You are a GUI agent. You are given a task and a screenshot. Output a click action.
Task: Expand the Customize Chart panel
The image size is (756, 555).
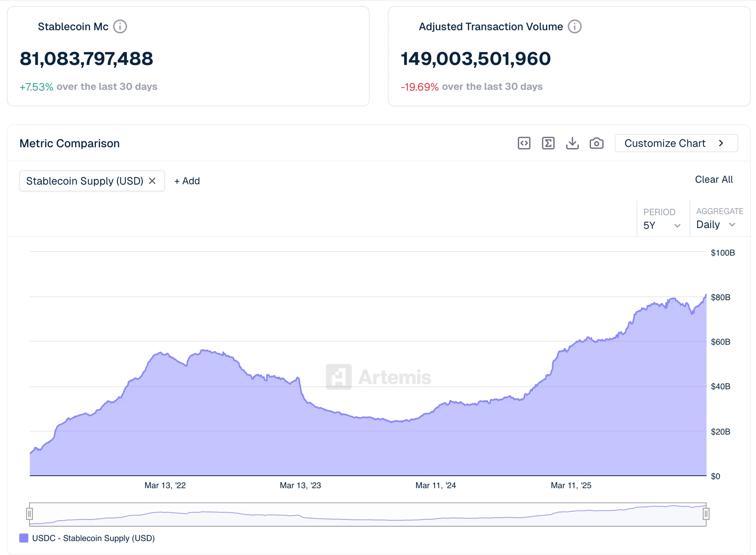(x=676, y=143)
